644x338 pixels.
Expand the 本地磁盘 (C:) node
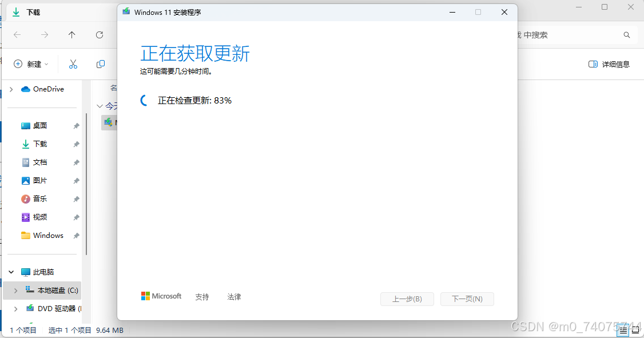pos(15,291)
